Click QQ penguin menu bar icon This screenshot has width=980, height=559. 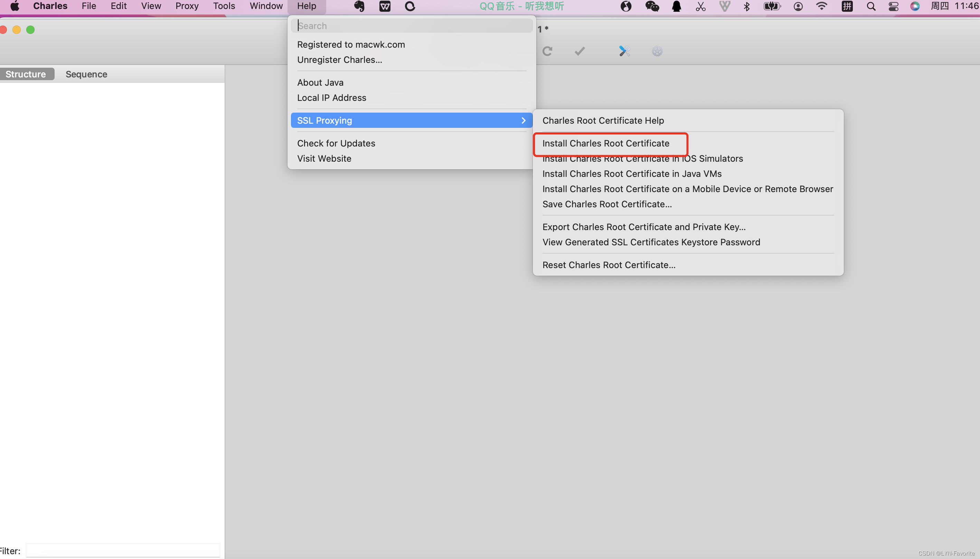tap(677, 6)
